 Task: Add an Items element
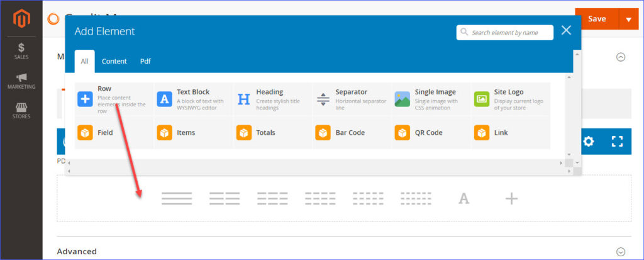pos(193,132)
